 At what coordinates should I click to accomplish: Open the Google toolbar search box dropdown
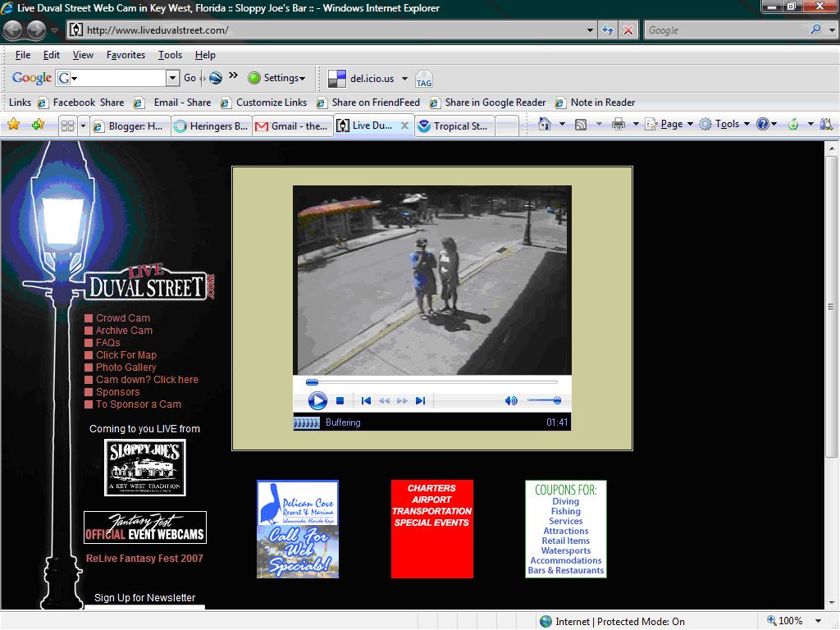(172, 78)
